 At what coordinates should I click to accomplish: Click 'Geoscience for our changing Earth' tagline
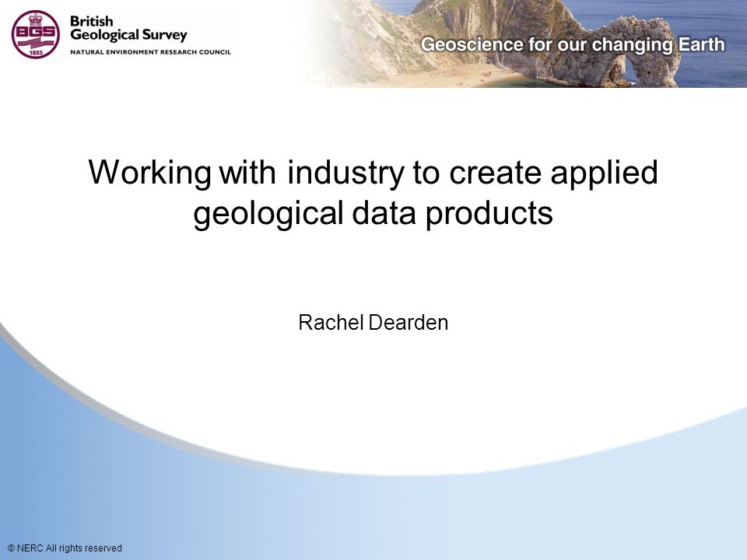pyautogui.click(x=573, y=45)
